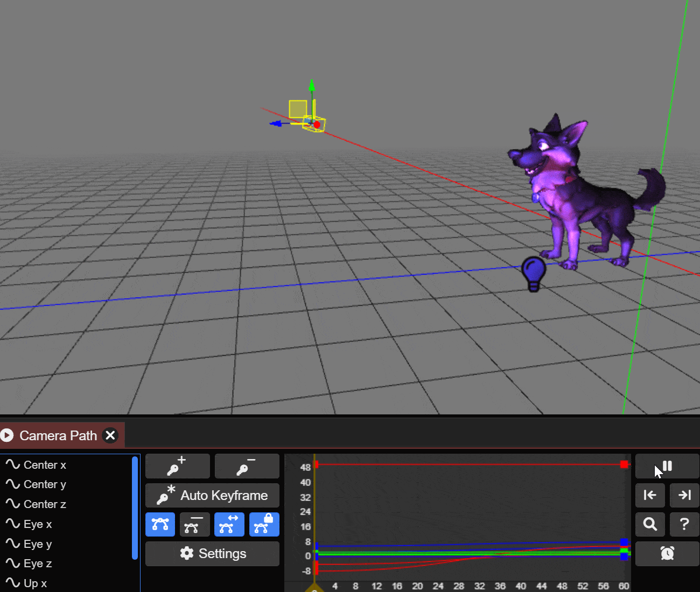Select the Center z curve

click(x=66, y=504)
